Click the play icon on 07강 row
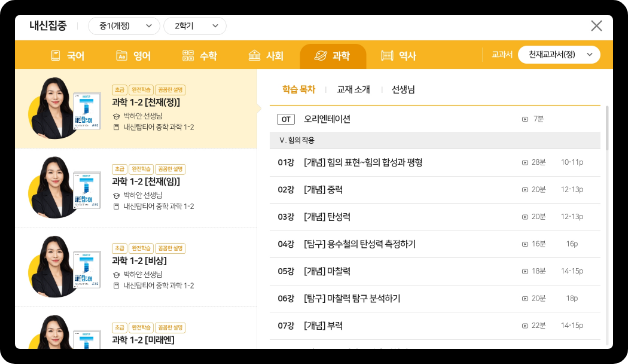Screen dimensions: 628x364 (x=525, y=326)
